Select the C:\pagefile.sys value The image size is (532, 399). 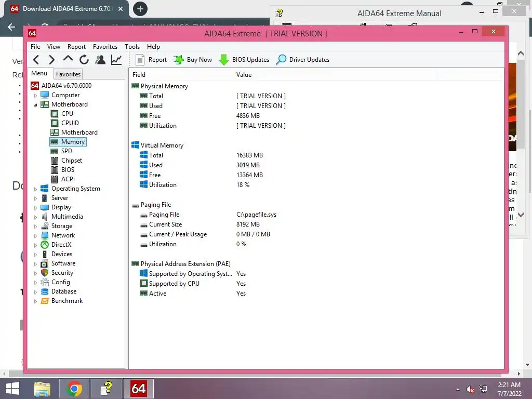(257, 215)
